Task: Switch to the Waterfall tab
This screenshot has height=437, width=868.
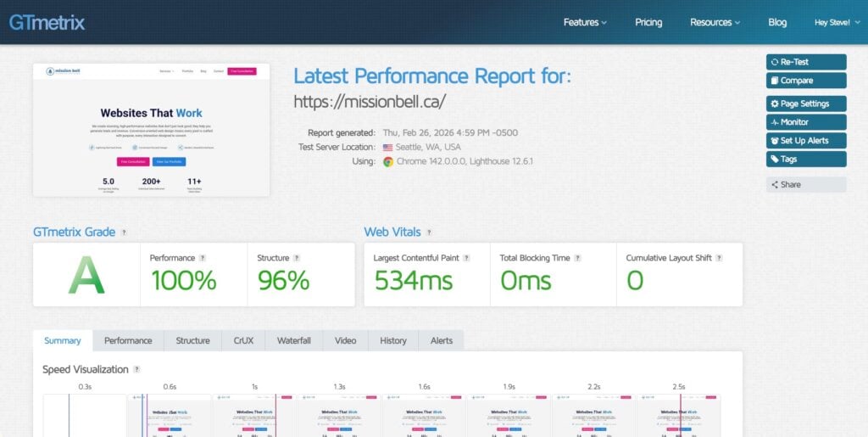Action: [294, 340]
